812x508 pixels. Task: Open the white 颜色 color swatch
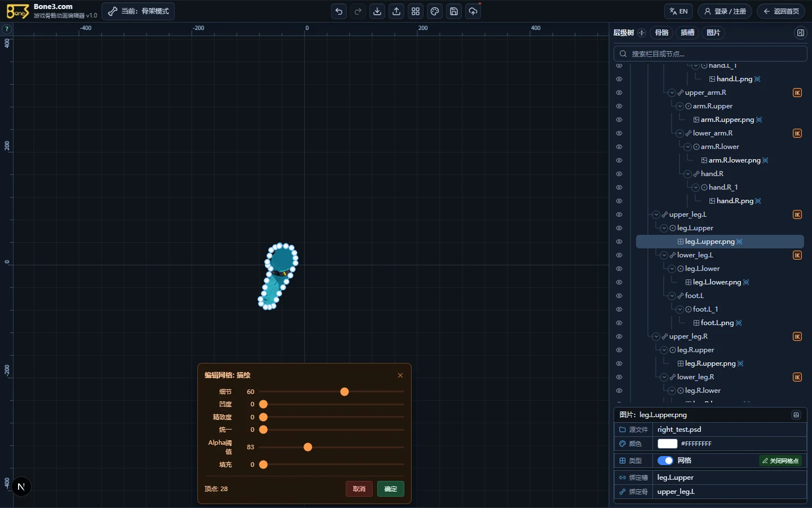[667, 444]
